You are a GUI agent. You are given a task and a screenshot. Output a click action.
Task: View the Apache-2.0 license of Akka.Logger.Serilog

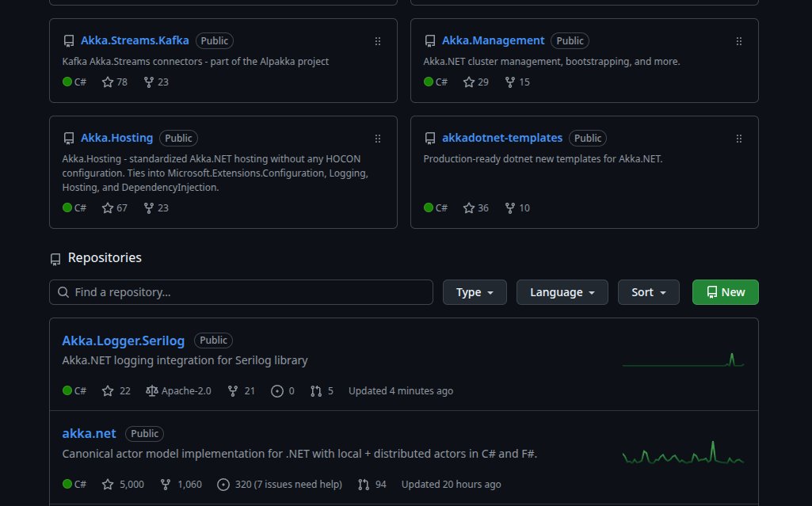click(179, 390)
